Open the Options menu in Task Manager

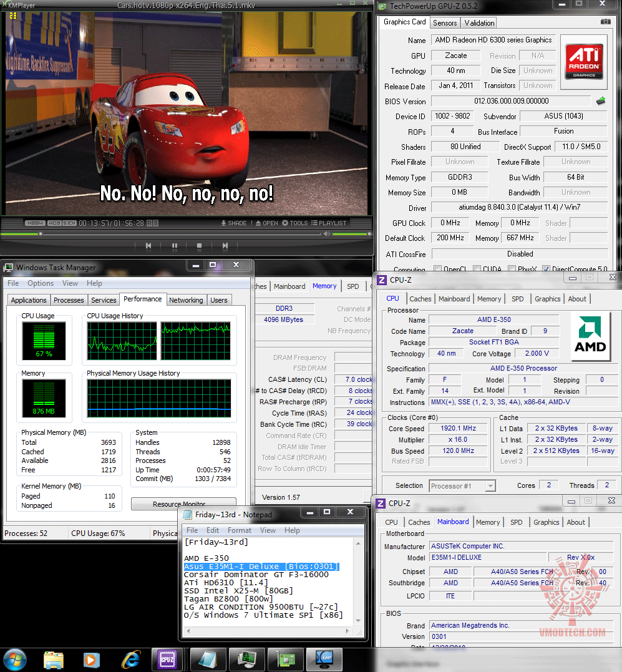tap(41, 283)
